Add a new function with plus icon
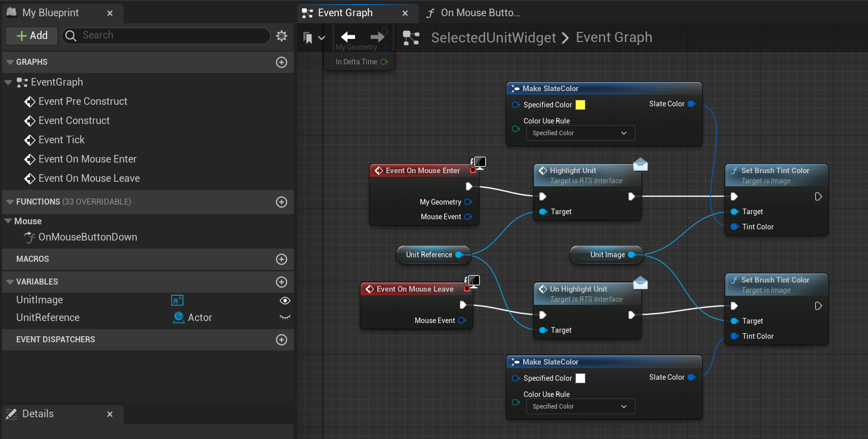Viewport: 868px width, 439px height. pos(282,202)
